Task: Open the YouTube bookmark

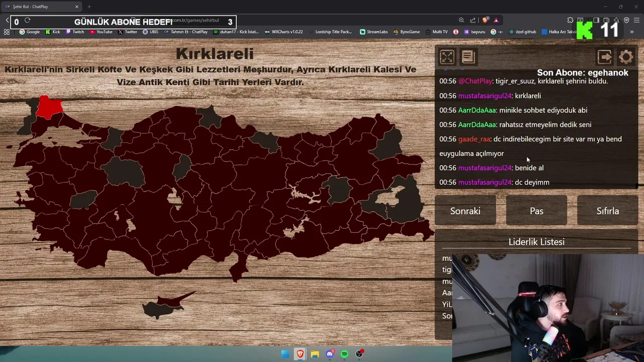Action: point(101,32)
